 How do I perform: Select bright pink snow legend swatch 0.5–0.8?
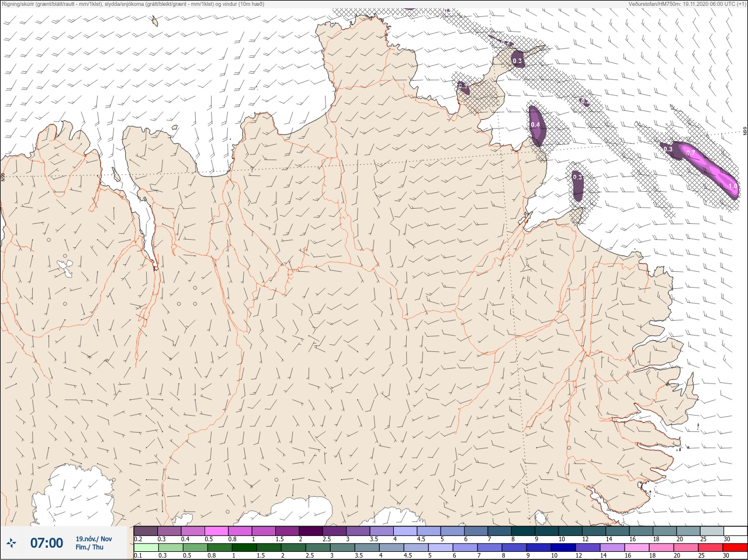click(217, 531)
